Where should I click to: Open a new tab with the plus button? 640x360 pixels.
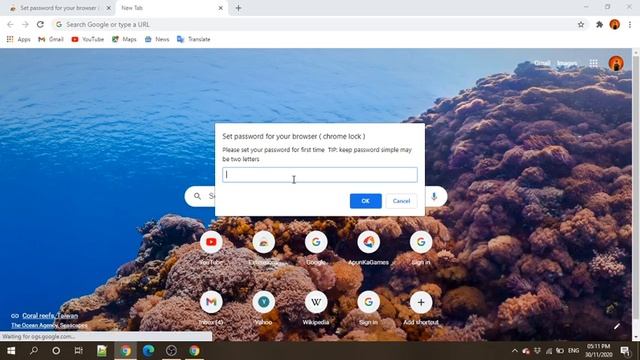(x=238, y=8)
